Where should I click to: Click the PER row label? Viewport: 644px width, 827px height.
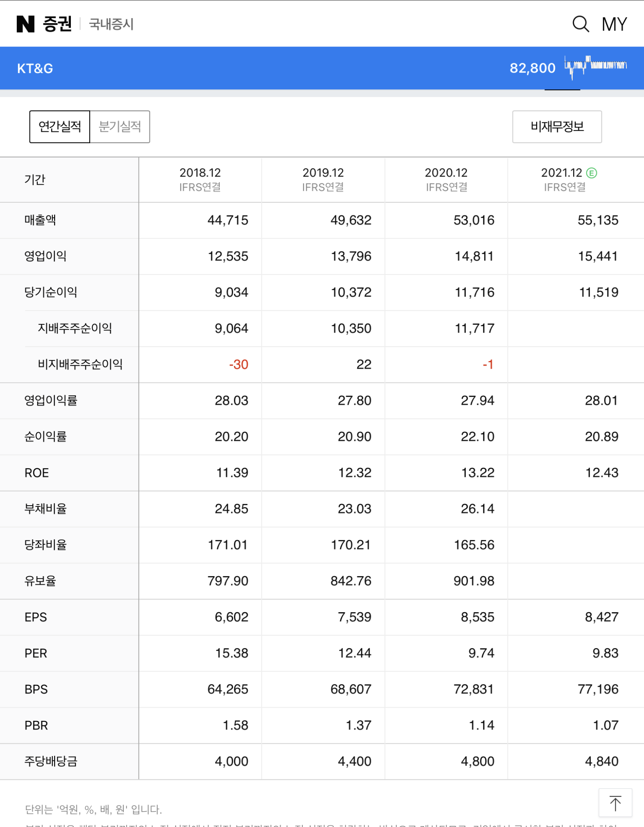(x=36, y=653)
